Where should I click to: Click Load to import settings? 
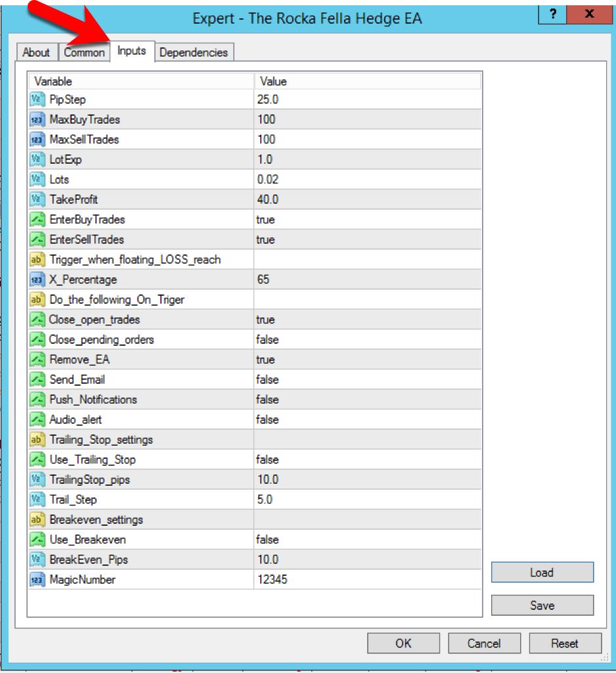[542, 572]
